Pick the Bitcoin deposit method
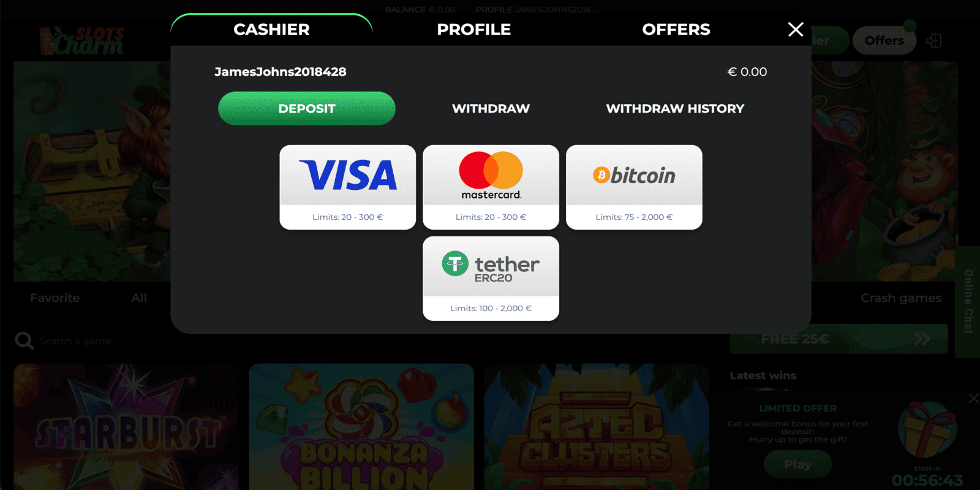 (x=634, y=187)
